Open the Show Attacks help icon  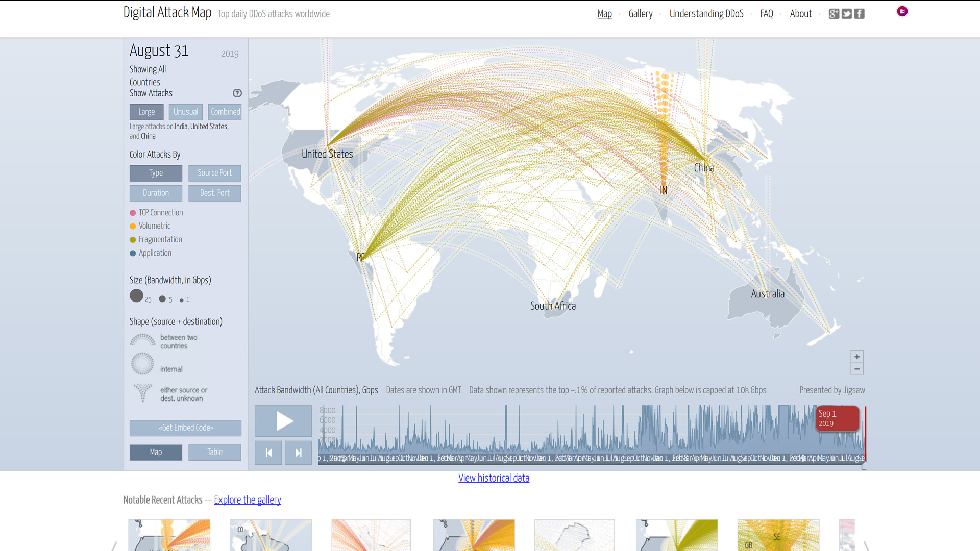[x=237, y=93]
